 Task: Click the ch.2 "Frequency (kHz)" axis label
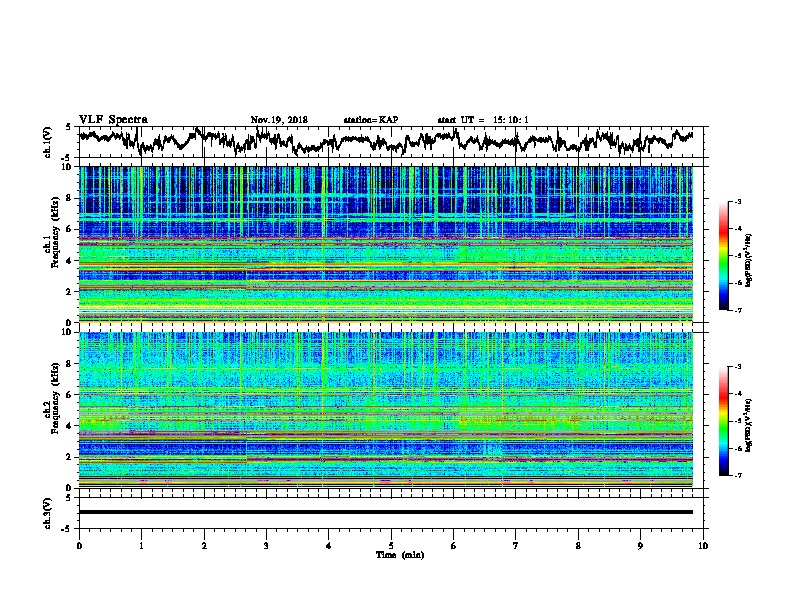pos(55,398)
